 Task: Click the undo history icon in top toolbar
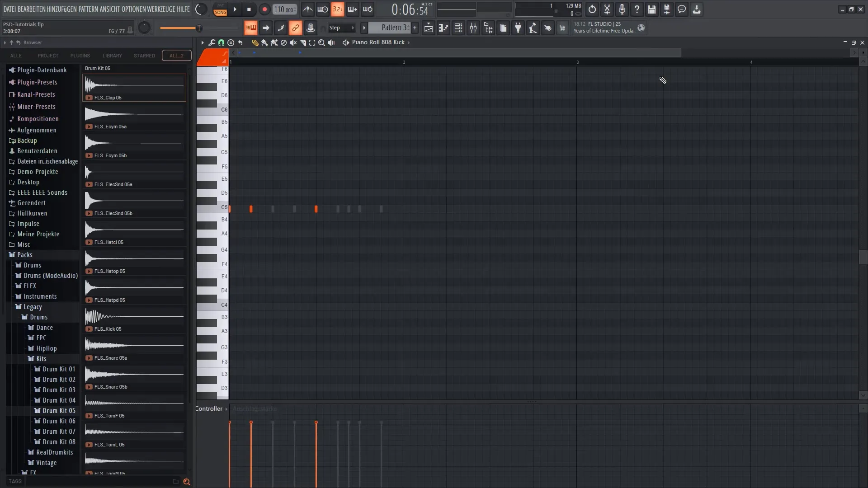592,9
